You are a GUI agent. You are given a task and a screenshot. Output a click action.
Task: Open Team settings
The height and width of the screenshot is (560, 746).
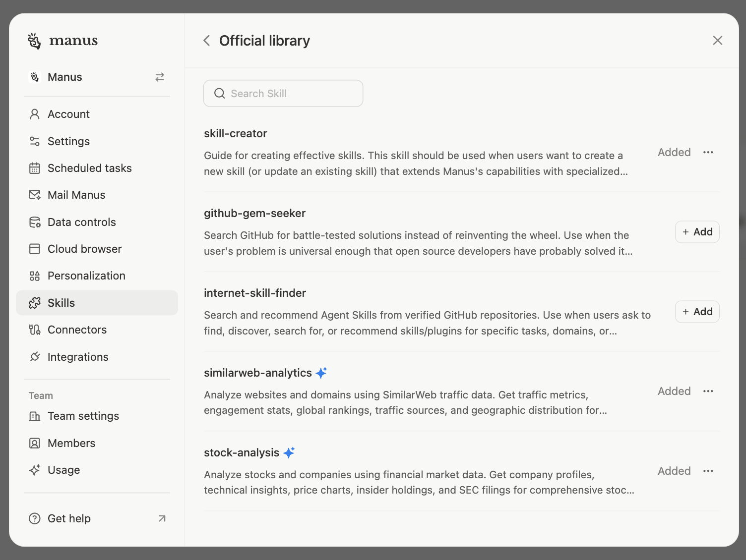pyautogui.click(x=97, y=416)
